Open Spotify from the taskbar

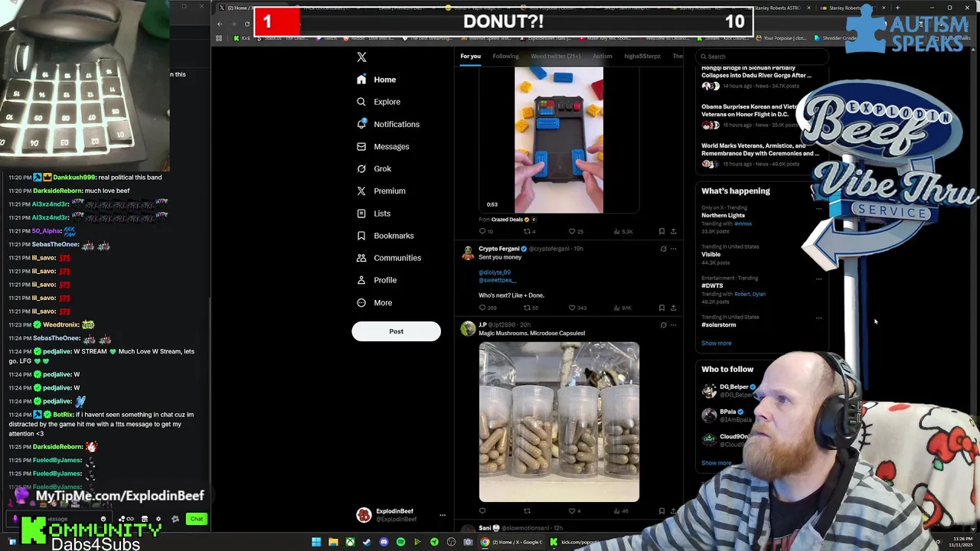(x=400, y=542)
